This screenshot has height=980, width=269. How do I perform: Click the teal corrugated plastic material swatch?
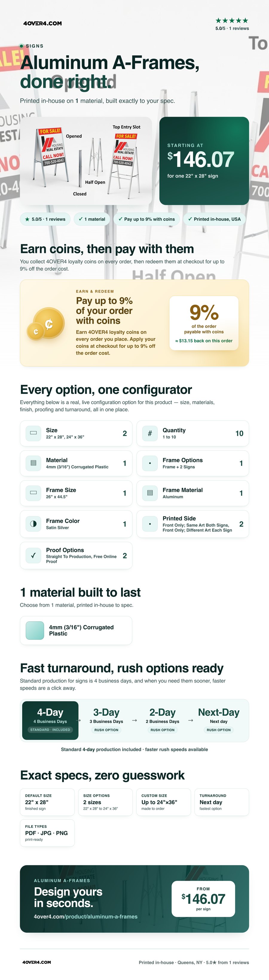[x=35, y=631]
